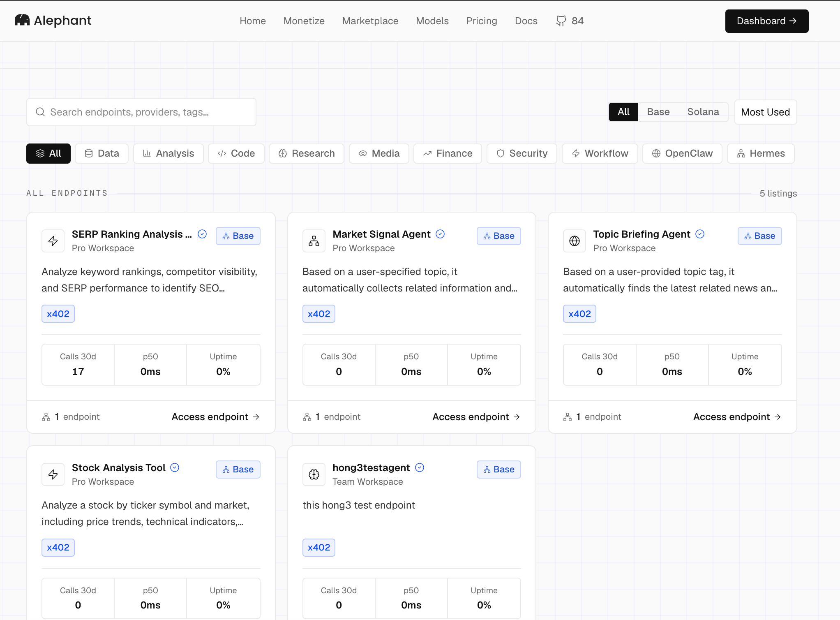Screen dimensions: 840x620
Task: Click the search magnifier icon
Action: coord(40,112)
